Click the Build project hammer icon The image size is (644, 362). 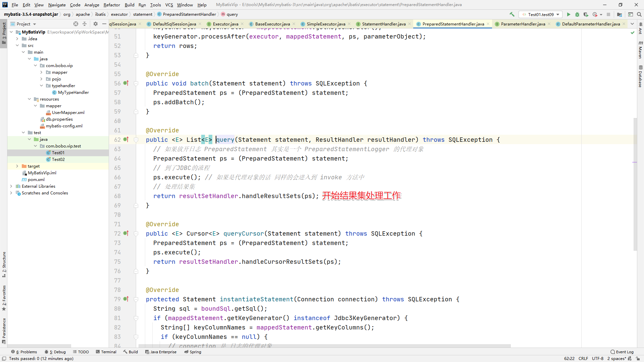coord(512,14)
